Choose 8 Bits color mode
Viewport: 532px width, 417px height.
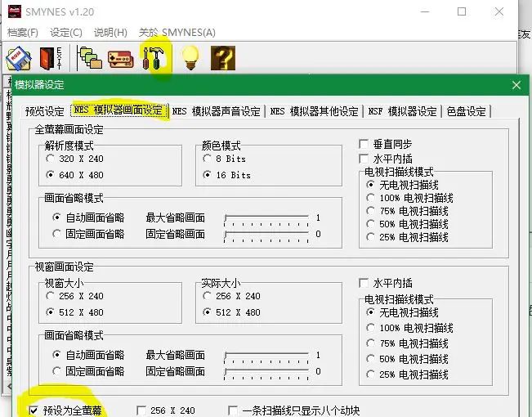[224, 159]
